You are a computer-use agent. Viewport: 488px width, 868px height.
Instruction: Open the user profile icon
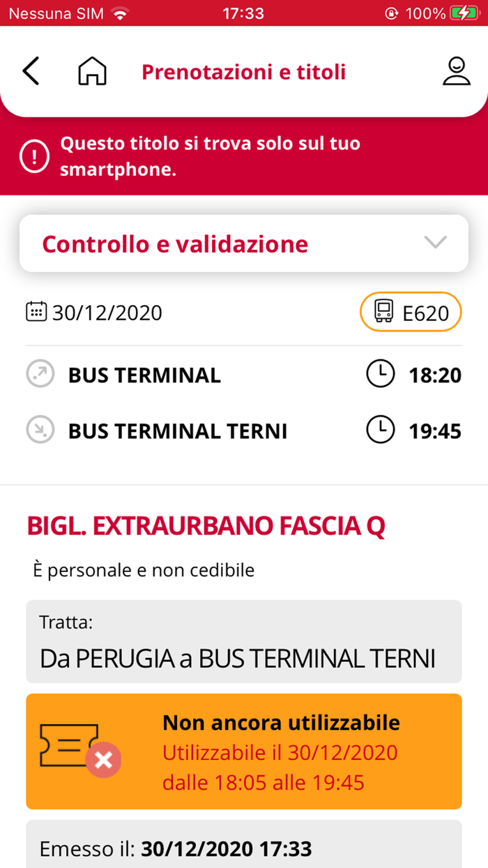tap(456, 71)
